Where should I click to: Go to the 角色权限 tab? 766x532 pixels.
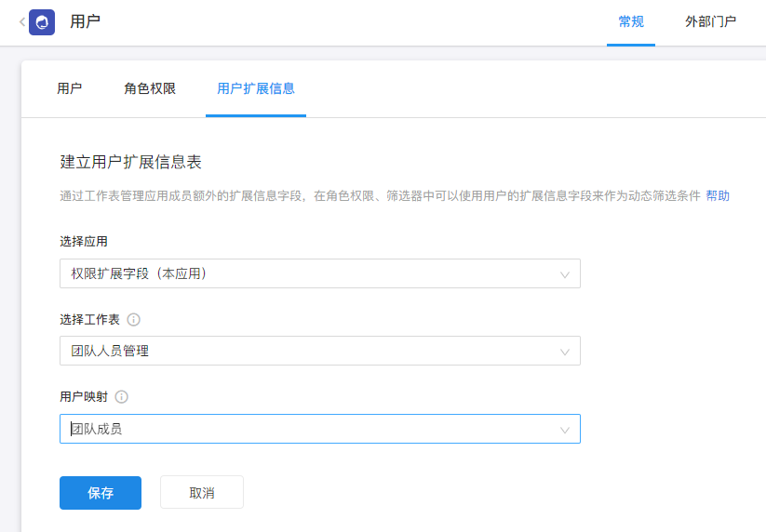150,89
